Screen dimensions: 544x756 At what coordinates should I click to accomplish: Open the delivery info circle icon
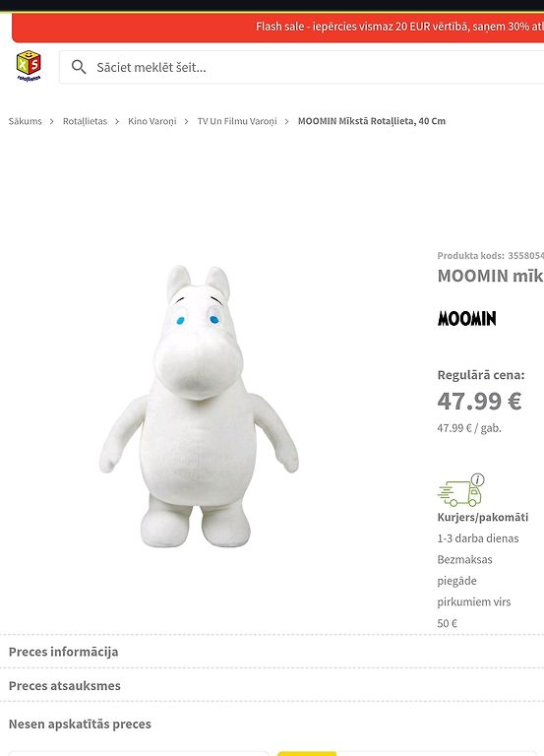coord(477,479)
